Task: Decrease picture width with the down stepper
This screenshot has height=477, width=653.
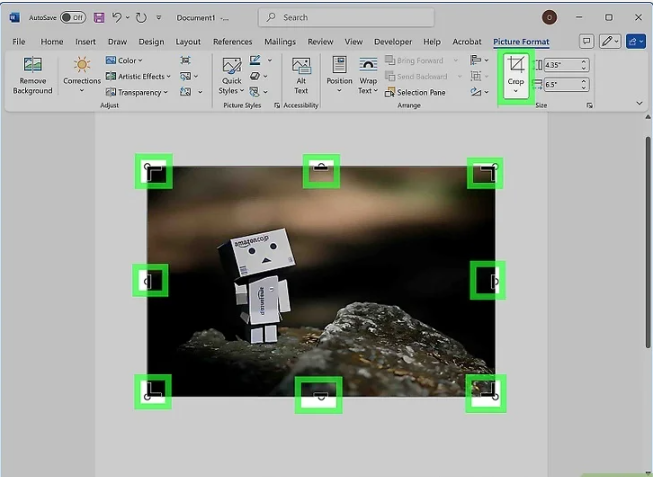Action: tap(584, 87)
